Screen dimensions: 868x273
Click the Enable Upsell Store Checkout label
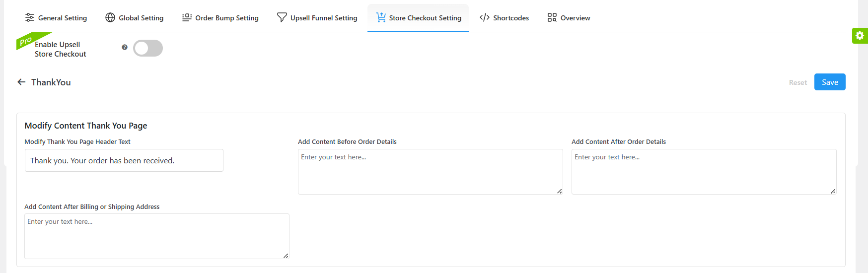click(60, 49)
